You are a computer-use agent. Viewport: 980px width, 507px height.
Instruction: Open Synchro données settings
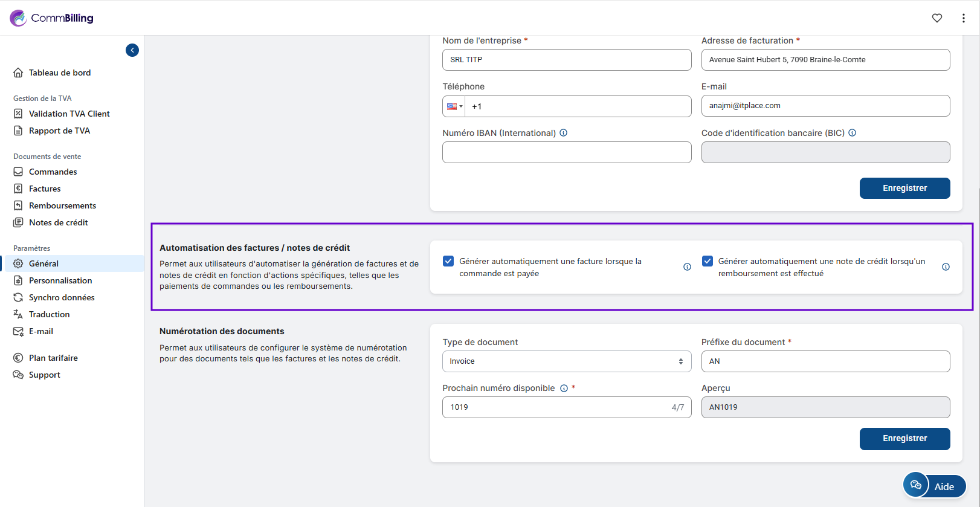[x=62, y=297]
